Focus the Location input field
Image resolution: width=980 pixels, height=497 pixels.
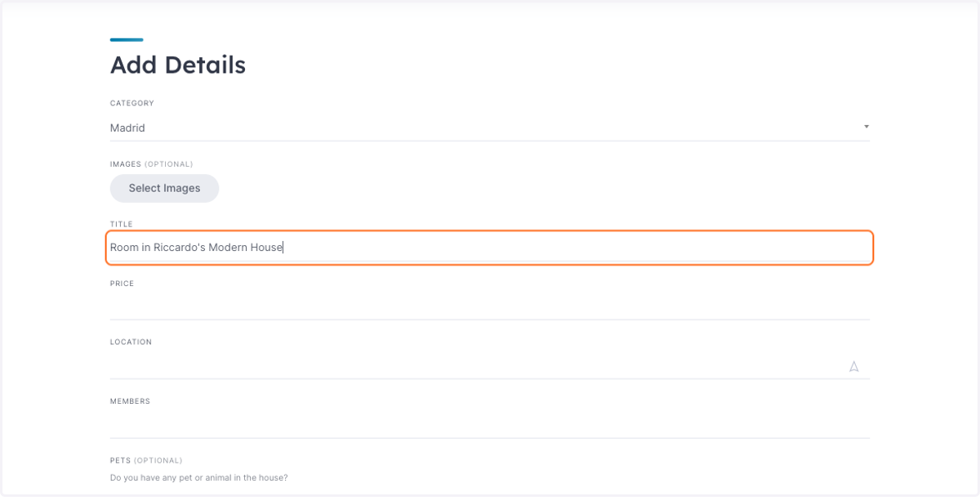point(478,365)
